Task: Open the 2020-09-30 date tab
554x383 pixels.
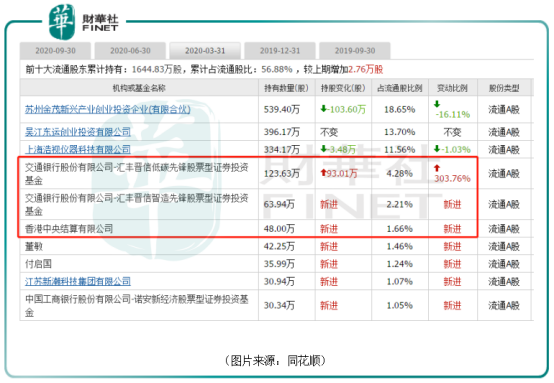Action: click(x=55, y=51)
